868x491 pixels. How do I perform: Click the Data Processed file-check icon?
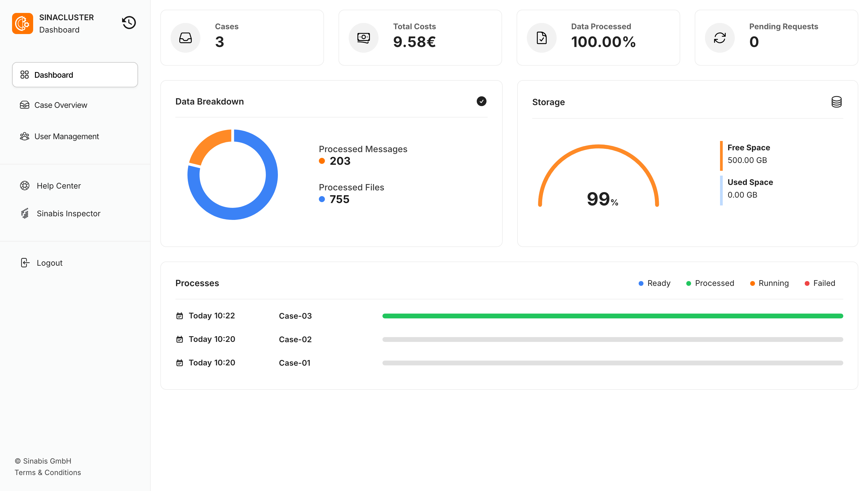pyautogui.click(x=542, y=38)
